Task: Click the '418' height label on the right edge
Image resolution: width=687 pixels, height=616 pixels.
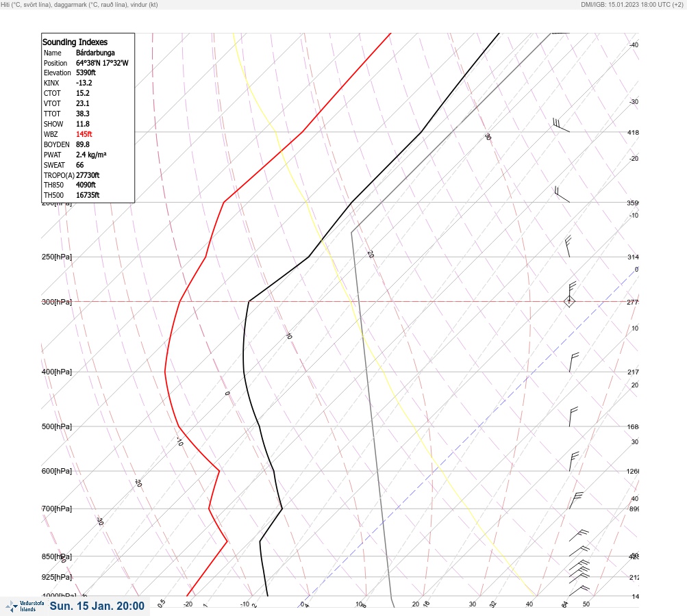Action: click(633, 132)
